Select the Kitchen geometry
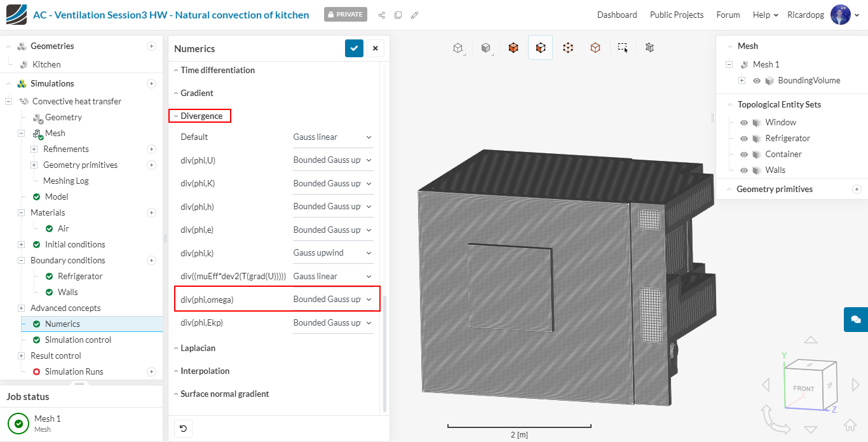 click(x=46, y=64)
